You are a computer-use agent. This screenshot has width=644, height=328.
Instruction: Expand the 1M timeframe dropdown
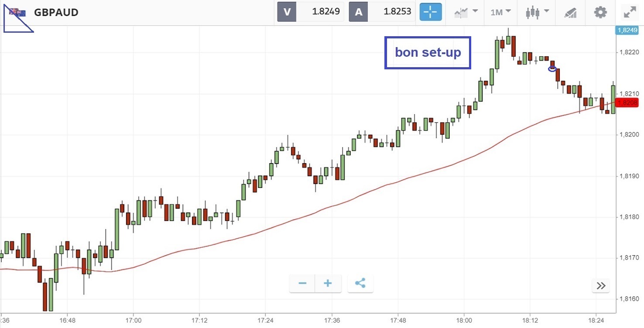[500, 12]
